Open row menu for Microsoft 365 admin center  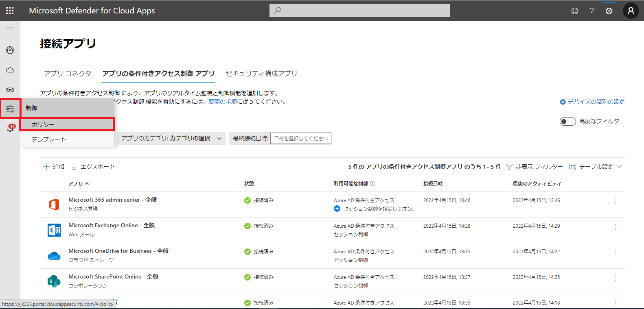point(616,201)
